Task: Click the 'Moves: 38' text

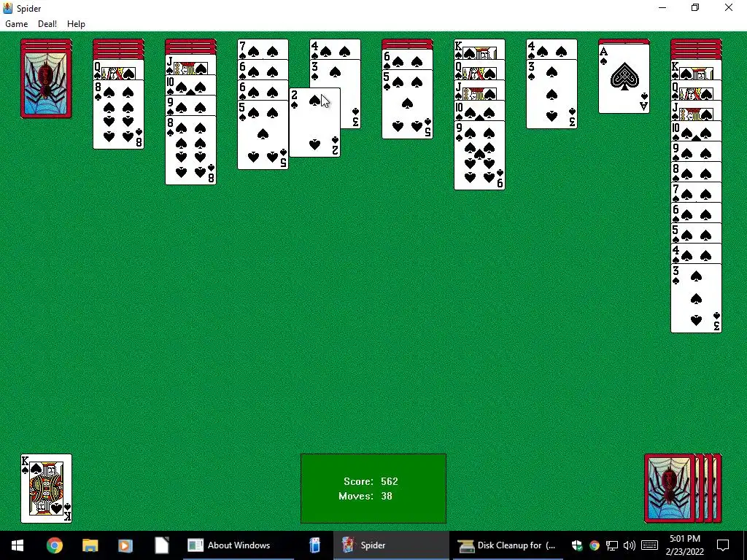Action: click(365, 496)
